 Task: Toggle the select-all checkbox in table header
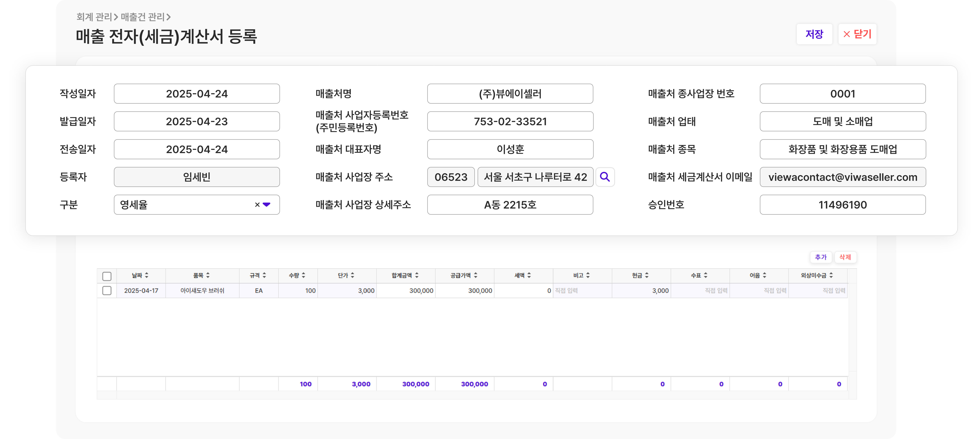(107, 276)
